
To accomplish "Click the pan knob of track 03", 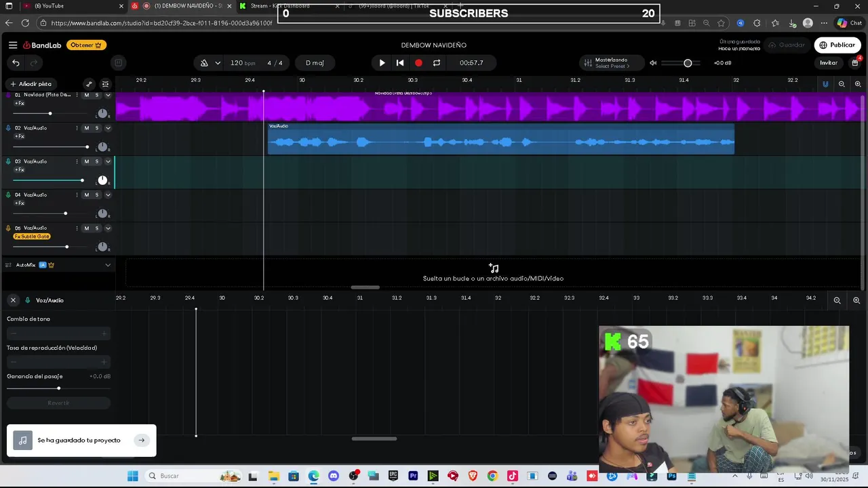I will pos(102,180).
